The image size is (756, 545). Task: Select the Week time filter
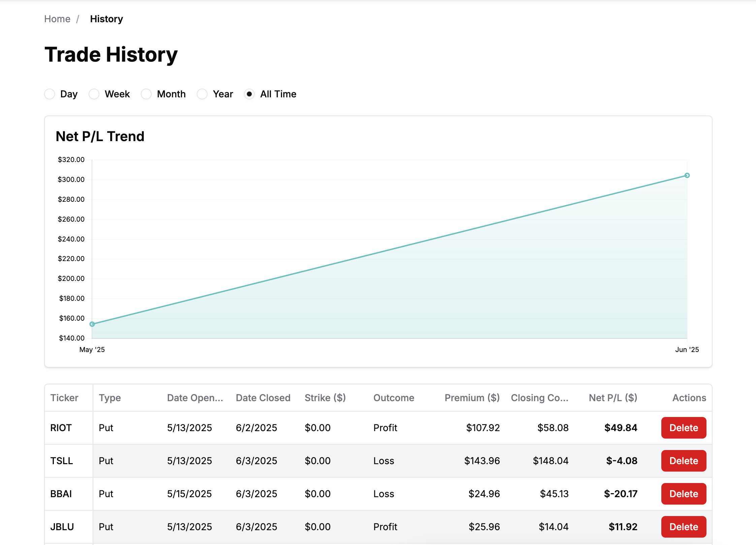94,94
